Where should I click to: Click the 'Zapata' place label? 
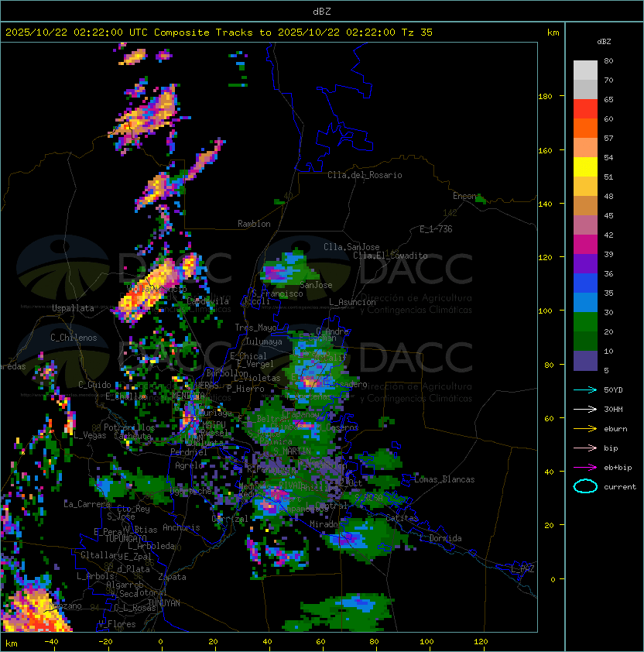click(172, 577)
